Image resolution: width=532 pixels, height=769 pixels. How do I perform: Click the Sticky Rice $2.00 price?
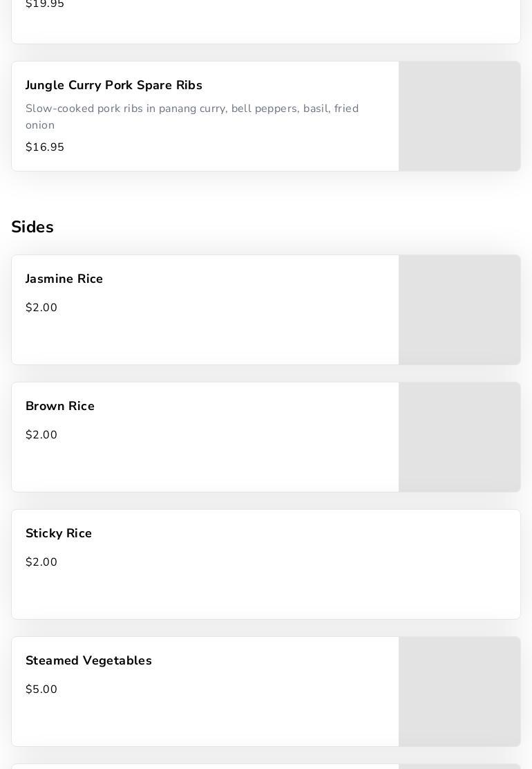(41, 562)
